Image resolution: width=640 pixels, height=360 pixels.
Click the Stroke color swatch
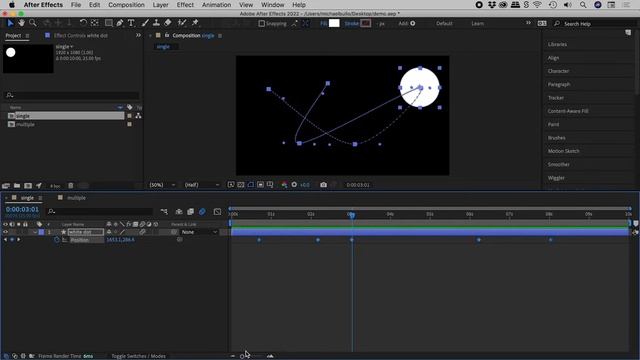[365, 23]
